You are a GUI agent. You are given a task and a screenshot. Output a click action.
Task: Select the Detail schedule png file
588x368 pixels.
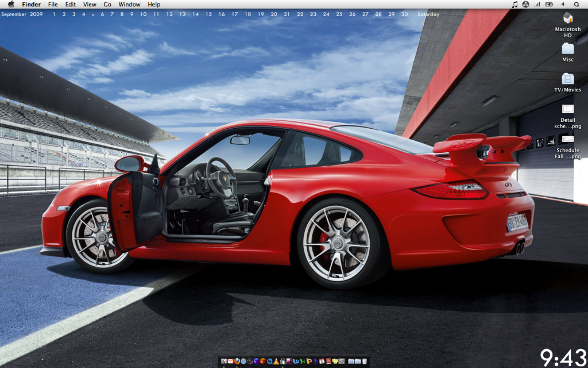click(568, 109)
